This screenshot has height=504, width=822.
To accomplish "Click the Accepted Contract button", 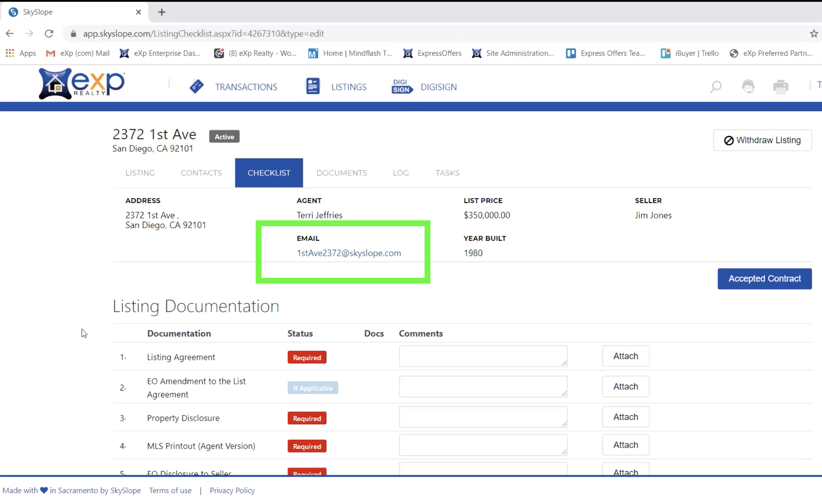I will 764,279.
